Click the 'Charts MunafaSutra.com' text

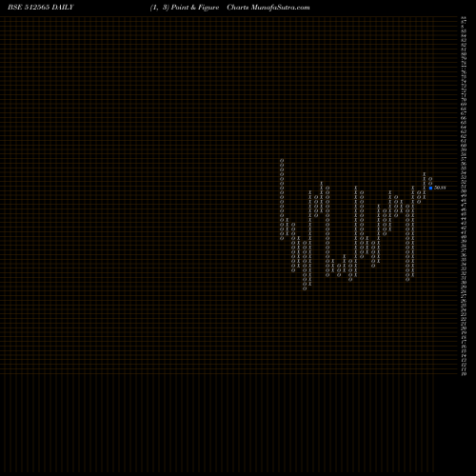coord(268,8)
